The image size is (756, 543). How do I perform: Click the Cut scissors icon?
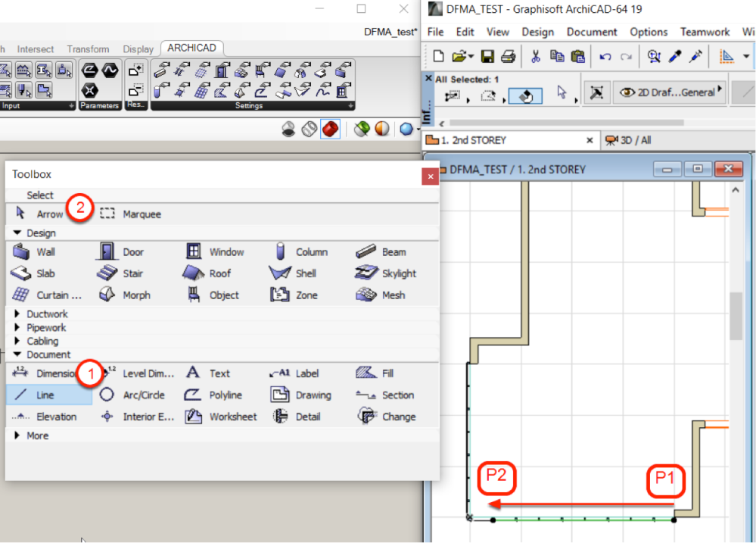pyautogui.click(x=535, y=57)
